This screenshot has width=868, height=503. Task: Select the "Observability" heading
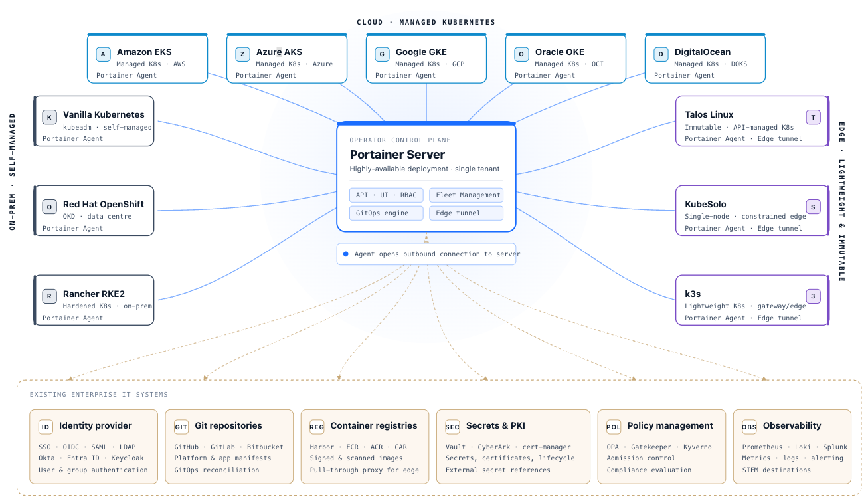coord(792,425)
